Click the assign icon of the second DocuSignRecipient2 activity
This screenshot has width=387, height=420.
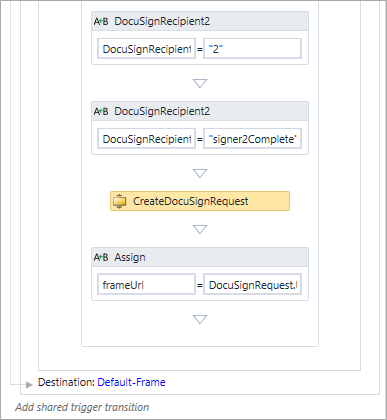pyautogui.click(x=101, y=111)
